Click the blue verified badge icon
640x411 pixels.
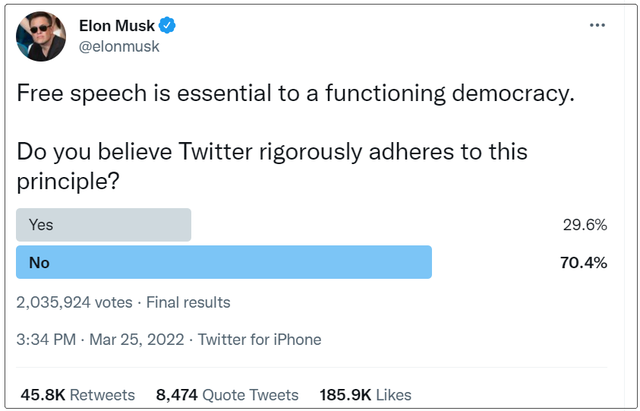click(167, 25)
